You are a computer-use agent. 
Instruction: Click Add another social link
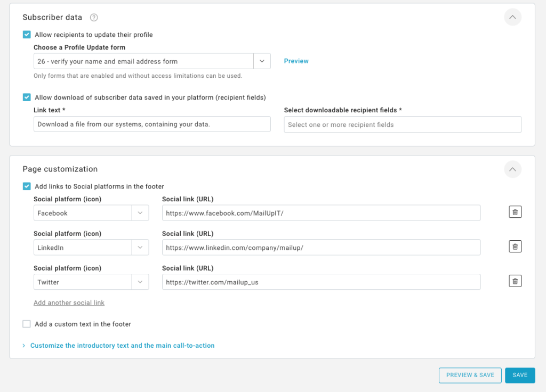click(x=69, y=303)
